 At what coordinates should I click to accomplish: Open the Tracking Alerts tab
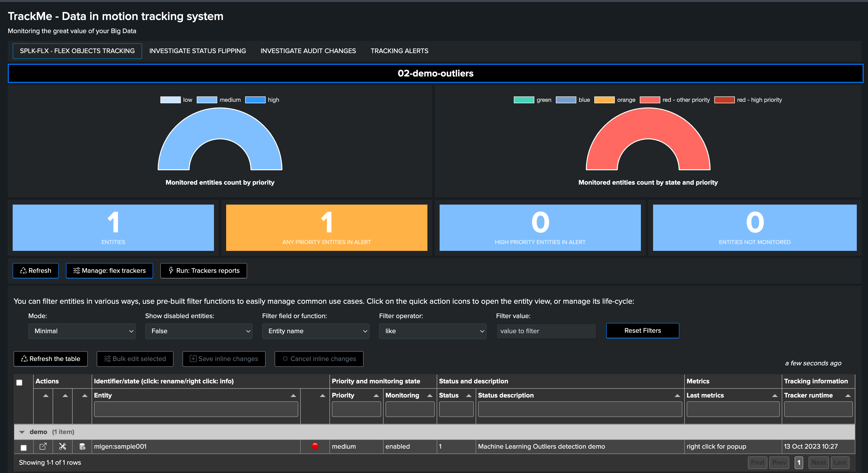(399, 51)
